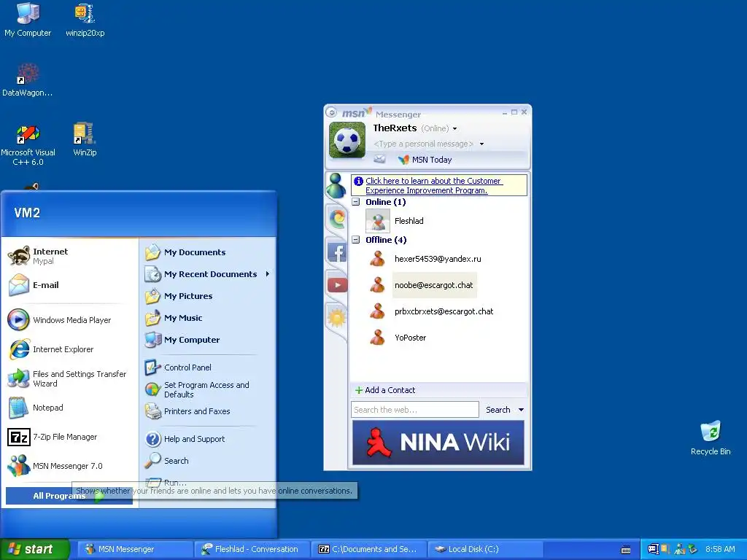Open winzip20xp desktop icon
Screen dimensions: 747x560
coord(85,20)
